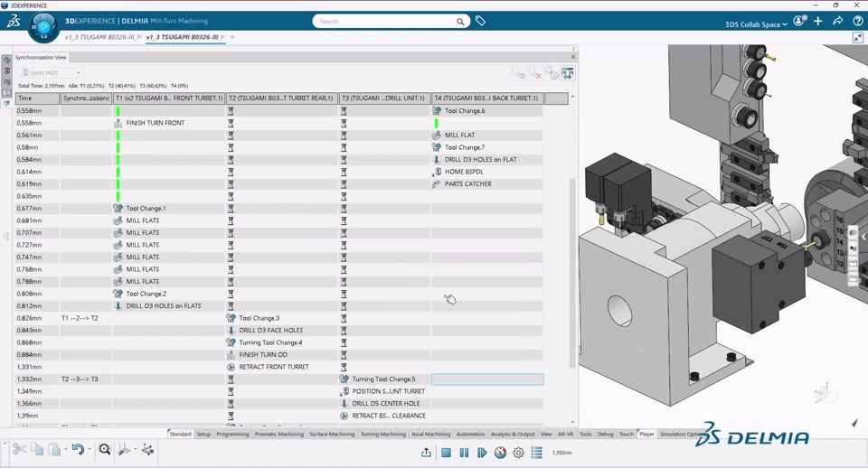Click the Paste clipboard icon
This screenshot has width=868, height=468.
53,449
